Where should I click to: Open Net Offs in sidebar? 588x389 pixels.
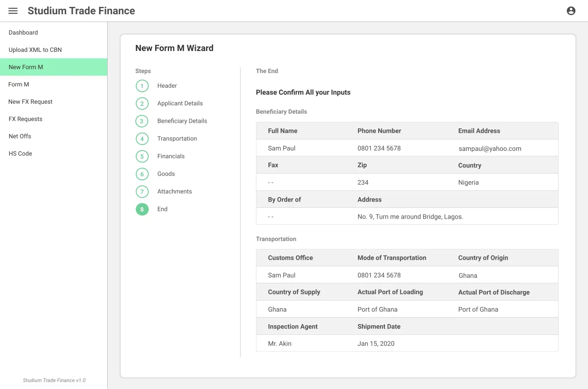click(54, 136)
